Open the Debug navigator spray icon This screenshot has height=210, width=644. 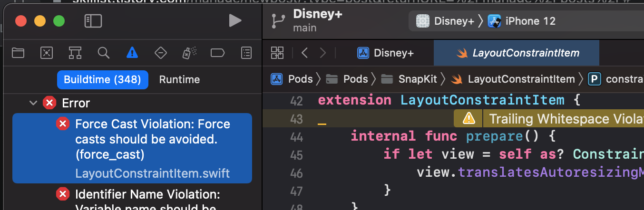pyautogui.click(x=189, y=53)
